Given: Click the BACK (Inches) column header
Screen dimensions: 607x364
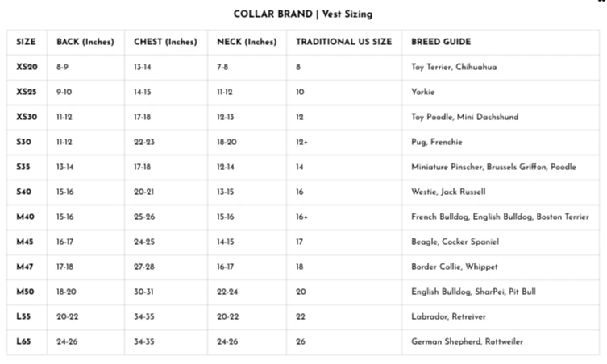Looking at the screenshot, I should click(x=85, y=42).
